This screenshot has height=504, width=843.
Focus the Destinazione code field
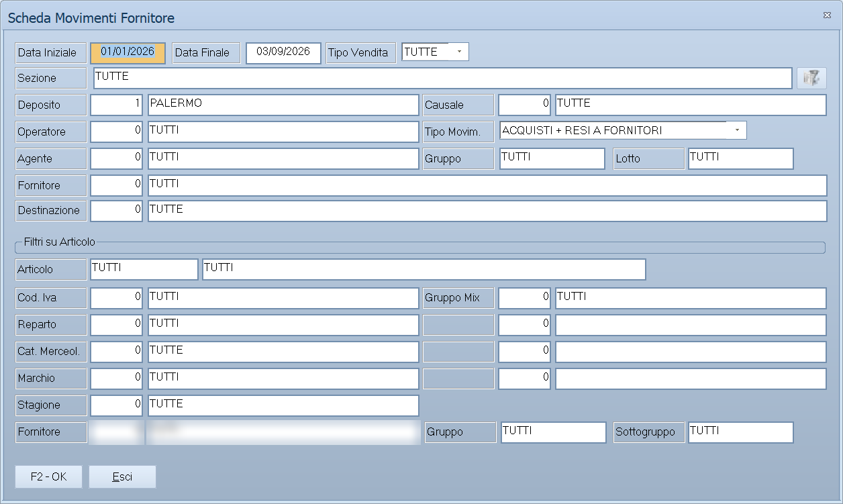[117, 211]
